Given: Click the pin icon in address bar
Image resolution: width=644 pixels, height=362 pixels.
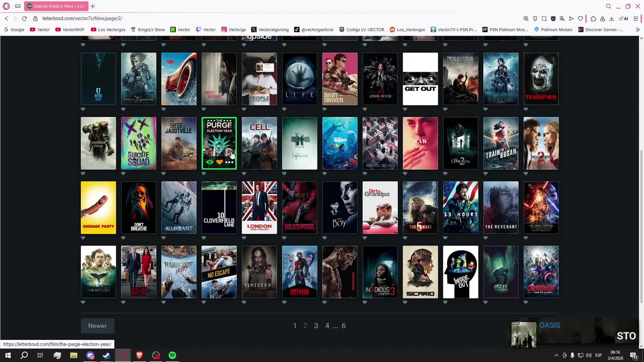Looking at the screenshot, I should pos(535,19).
